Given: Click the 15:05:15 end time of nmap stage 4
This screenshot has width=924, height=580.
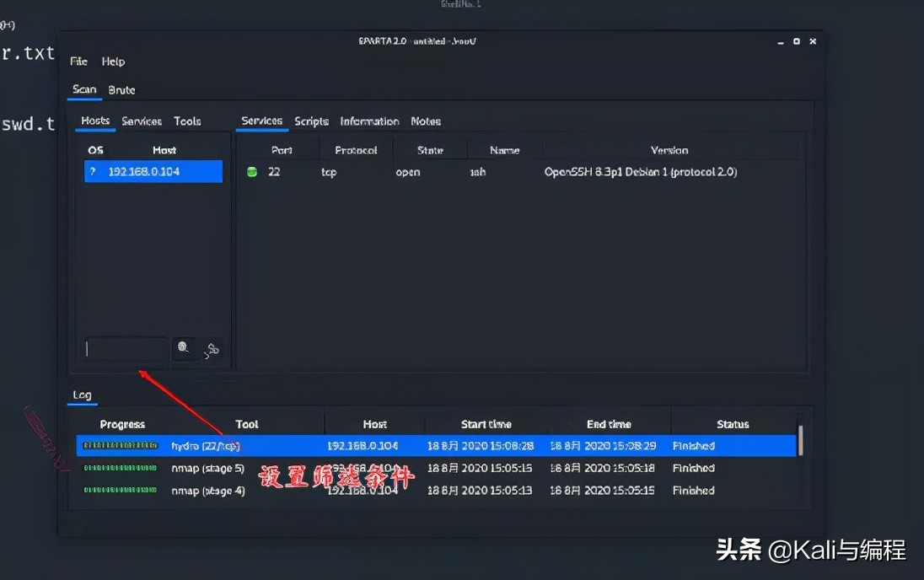Looking at the screenshot, I should [x=602, y=491].
